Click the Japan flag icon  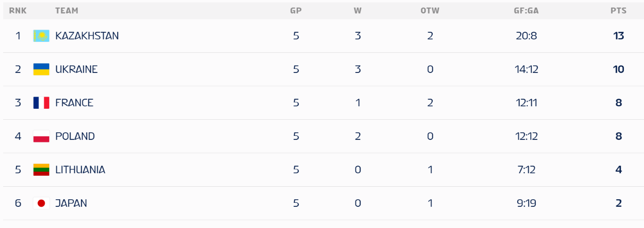point(41,203)
